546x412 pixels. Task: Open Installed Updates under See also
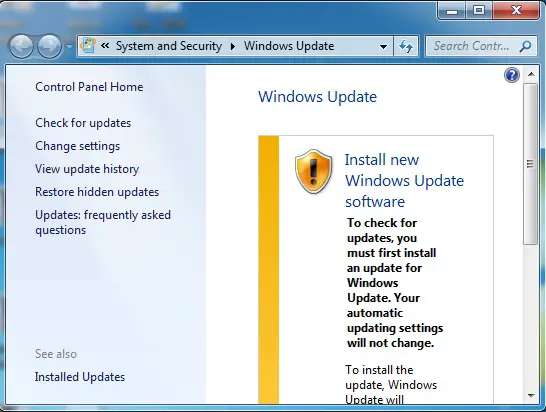(80, 377)
